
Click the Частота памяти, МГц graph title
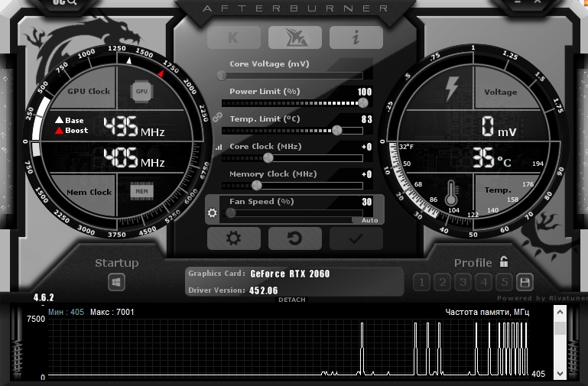click(487, 312)
